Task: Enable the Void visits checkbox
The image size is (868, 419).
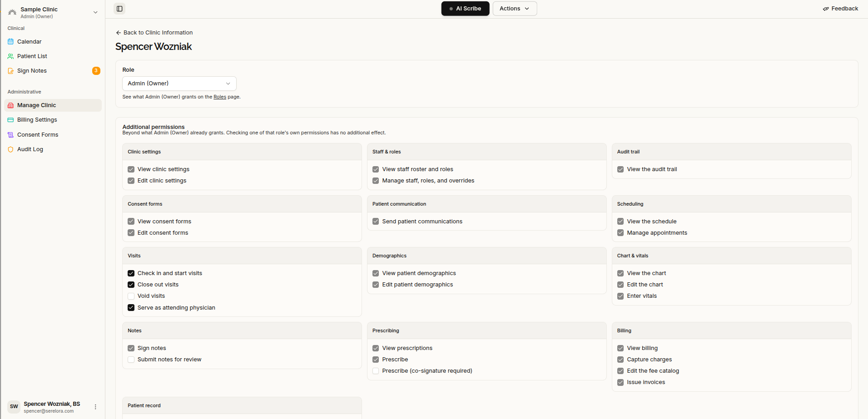Action: click(131, 296)
